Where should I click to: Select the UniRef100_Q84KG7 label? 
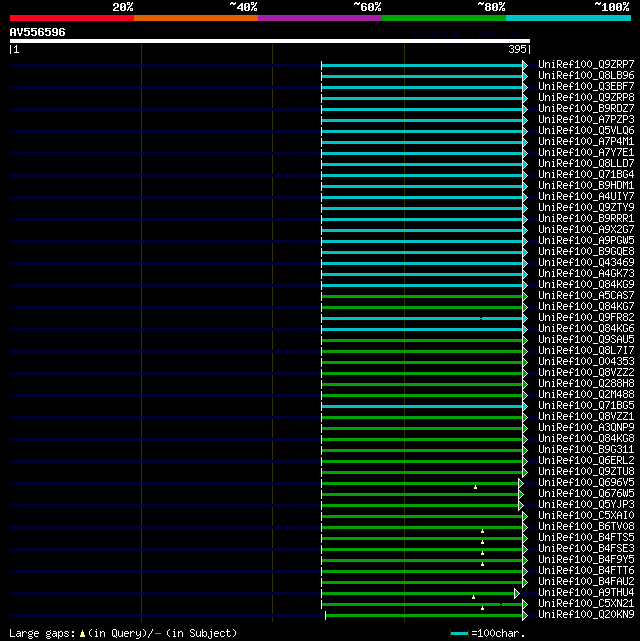(586, 307)
